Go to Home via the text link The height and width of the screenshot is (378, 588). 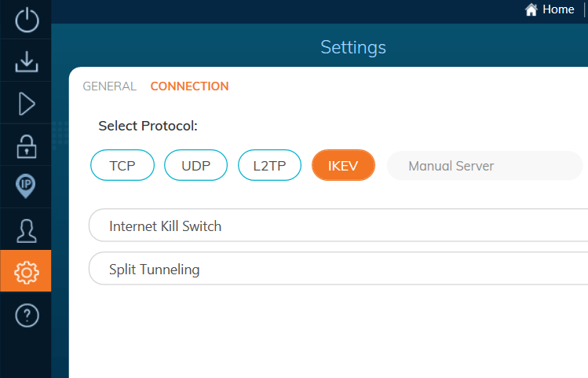click(x=558, y=9)
